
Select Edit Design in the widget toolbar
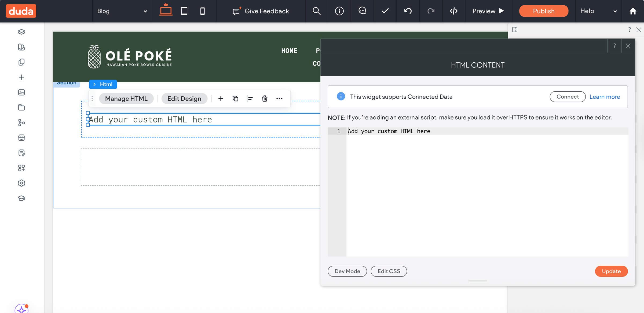coord(184,99)
